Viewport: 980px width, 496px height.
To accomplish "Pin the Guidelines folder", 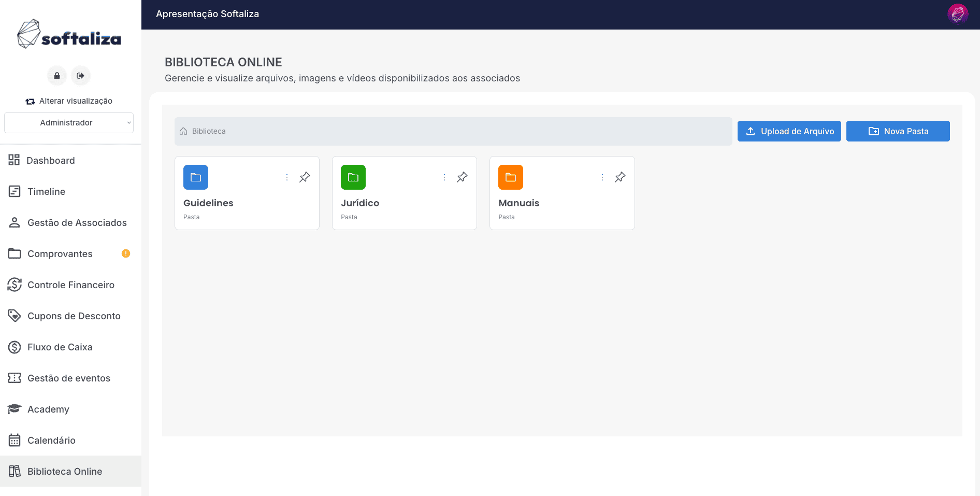I will tap(305, 177).
